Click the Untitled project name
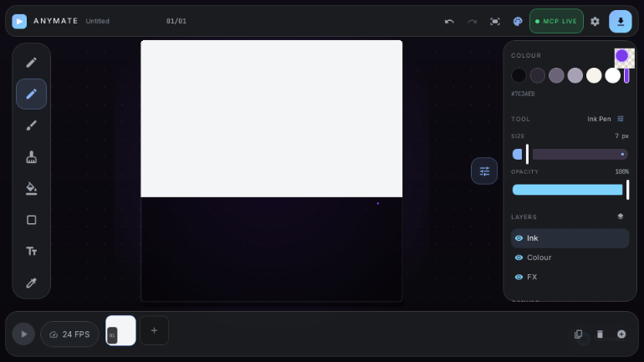 point(97,22)
